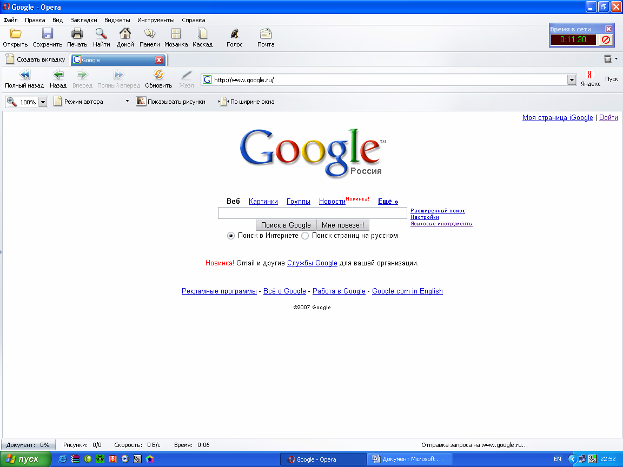
Task: Click the Создать вкладку new tab button
Action: tap(35, 60)
